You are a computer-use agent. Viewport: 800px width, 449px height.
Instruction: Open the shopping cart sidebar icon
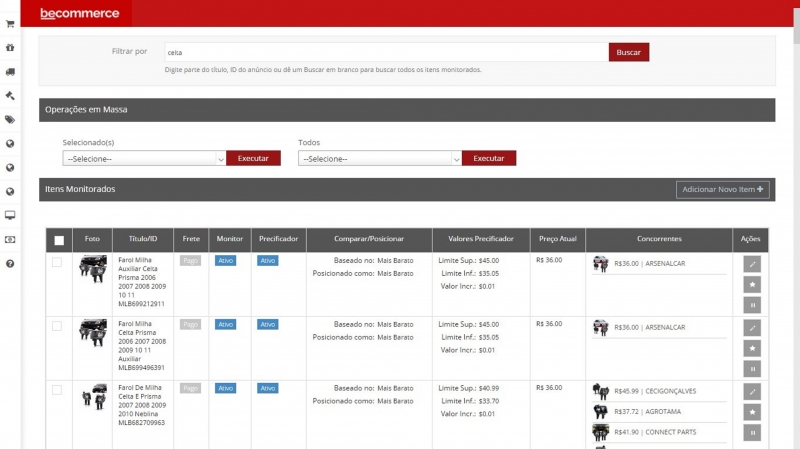10,24
